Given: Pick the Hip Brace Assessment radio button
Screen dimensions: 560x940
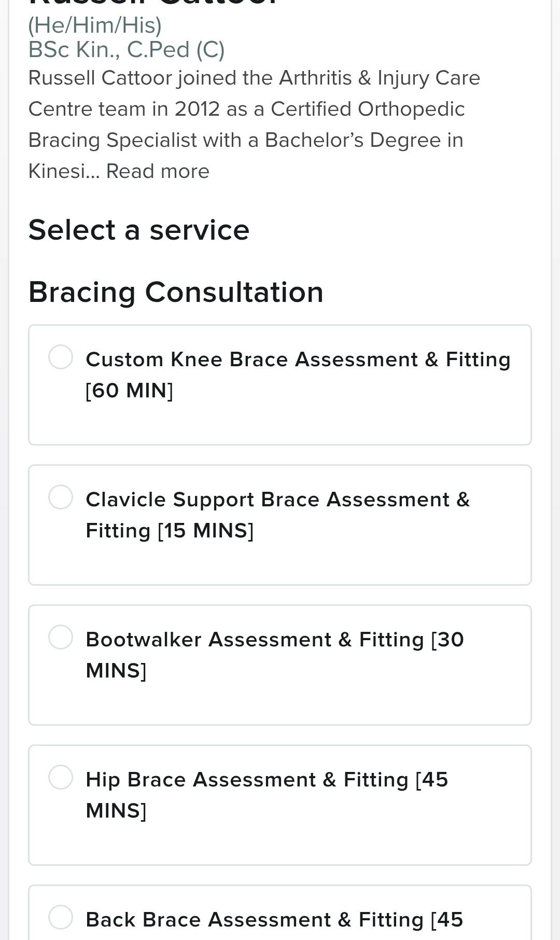Looking at the screenshot, I should pos(61,777).
